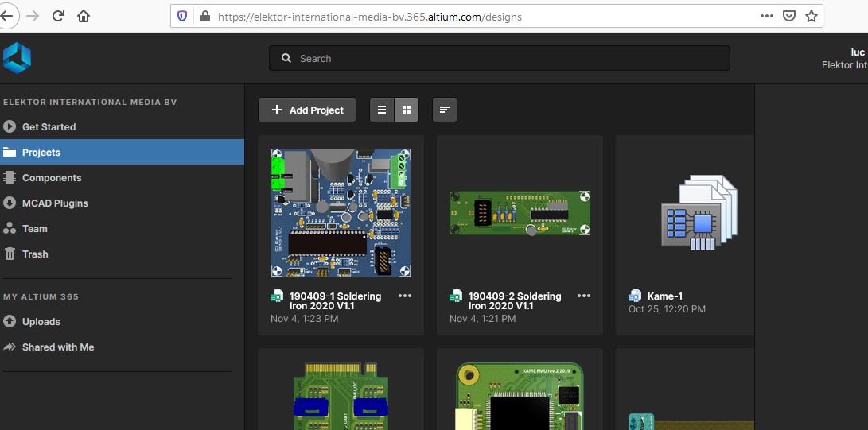Open page actions three-dot menu
This screenshot has width=868, height=430.
(767, 16)
